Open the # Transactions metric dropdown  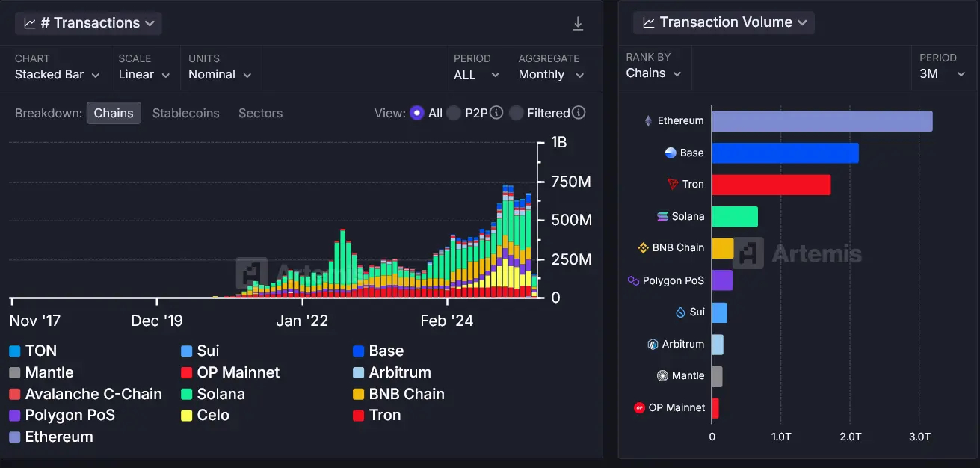88,23
